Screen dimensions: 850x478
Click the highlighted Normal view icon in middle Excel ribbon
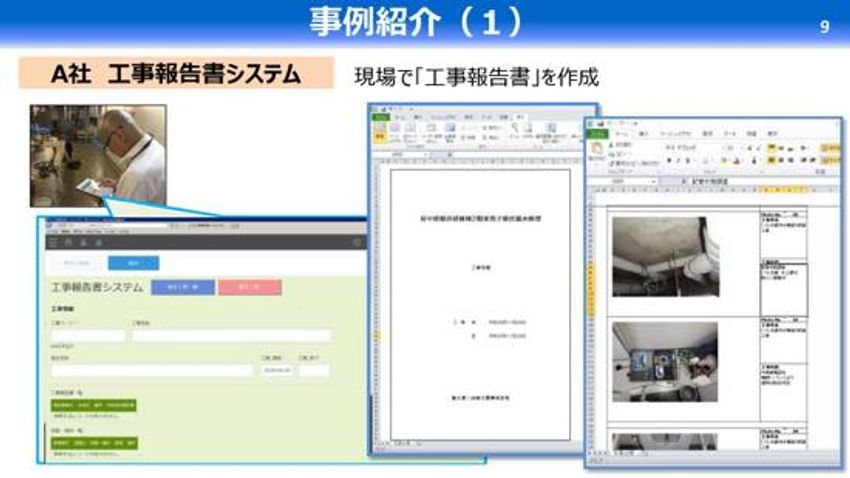(x=380, y=131)
